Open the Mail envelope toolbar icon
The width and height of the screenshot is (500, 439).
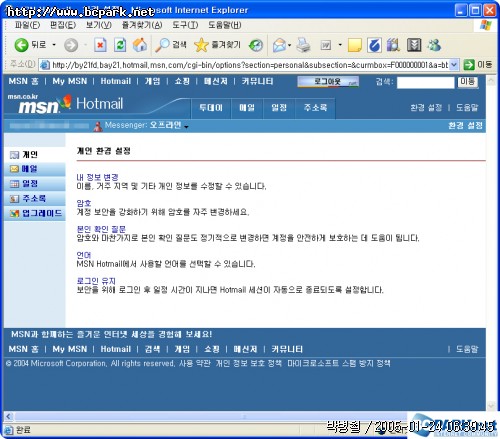click(x=279, y=45)
